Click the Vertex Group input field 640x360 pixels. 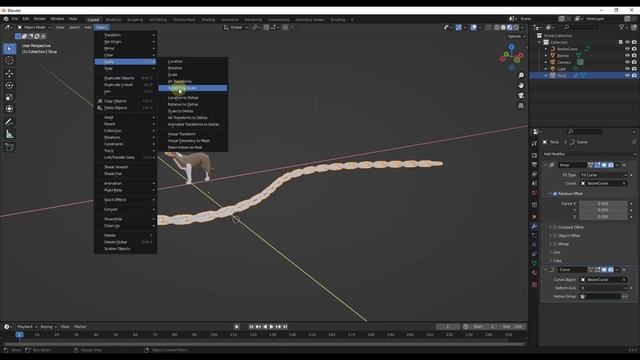(600, 296)
